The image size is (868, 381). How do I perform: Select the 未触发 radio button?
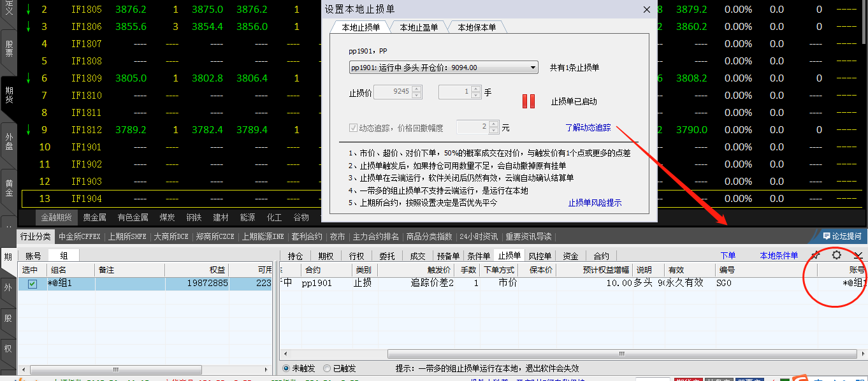286,368
